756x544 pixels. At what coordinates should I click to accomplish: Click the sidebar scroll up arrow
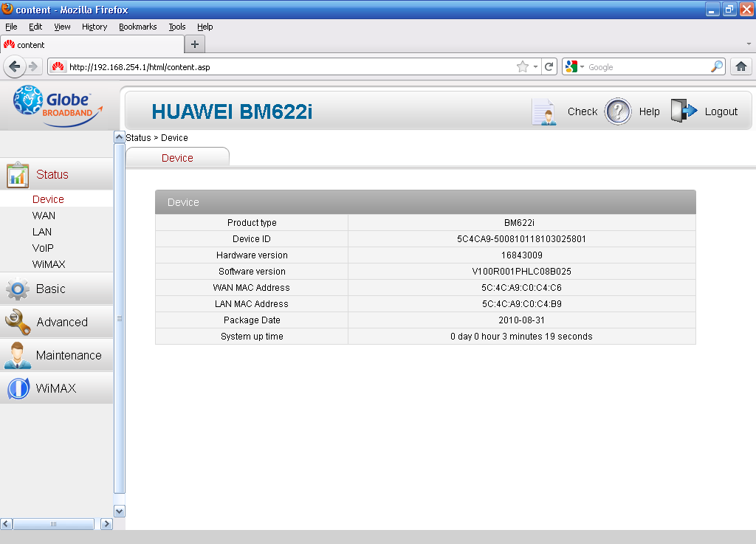coord(120,137)
